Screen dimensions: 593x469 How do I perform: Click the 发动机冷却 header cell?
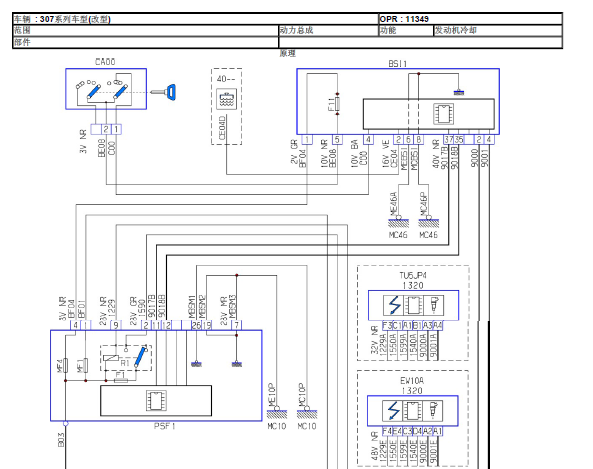[x=498, y=31]
